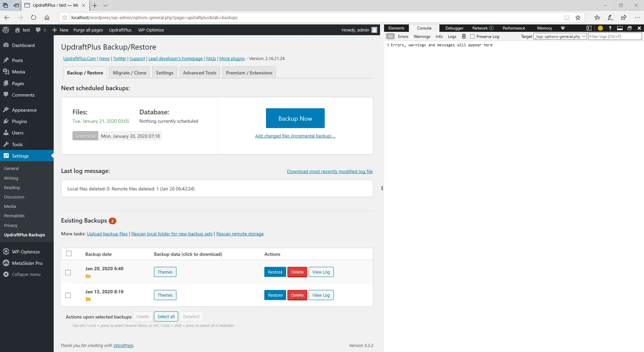Toggle devtools console drawer icon

[589, 28]
